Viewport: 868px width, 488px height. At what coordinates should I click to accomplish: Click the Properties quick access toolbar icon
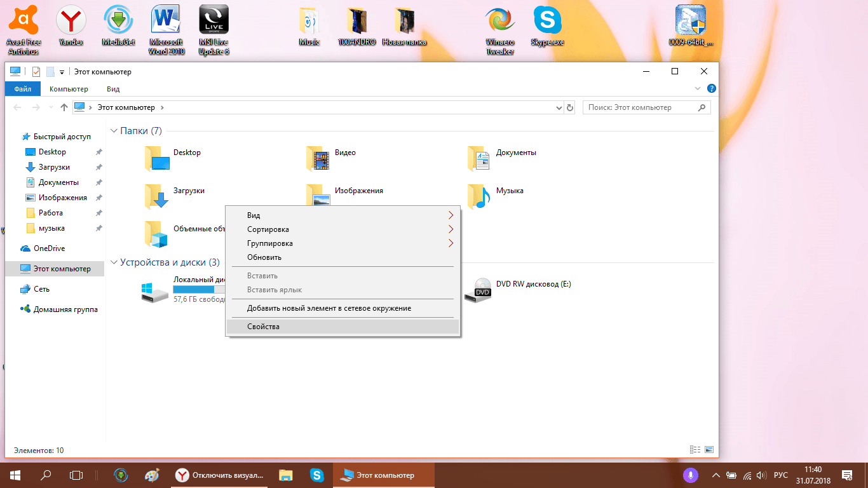pyautogui.click(x=36, y=72)
